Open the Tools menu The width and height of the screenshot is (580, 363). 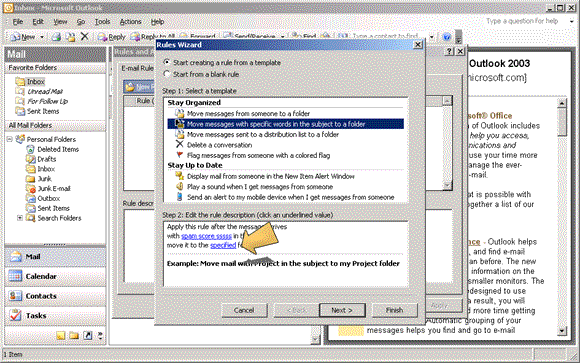[x=102, y=21]
